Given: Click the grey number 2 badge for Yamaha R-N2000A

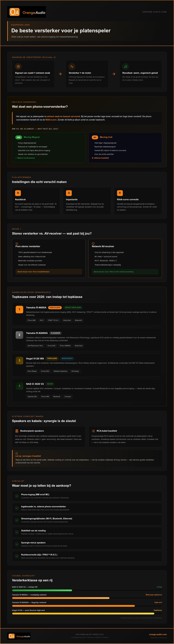Looking at the screenshot, I should [x=19, y=335].
